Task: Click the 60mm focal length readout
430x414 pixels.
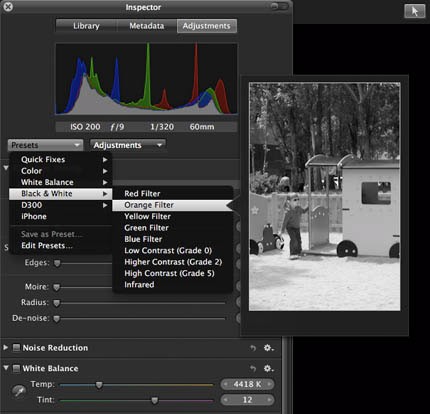Action: pyautogui.click(x=202, y=127)
